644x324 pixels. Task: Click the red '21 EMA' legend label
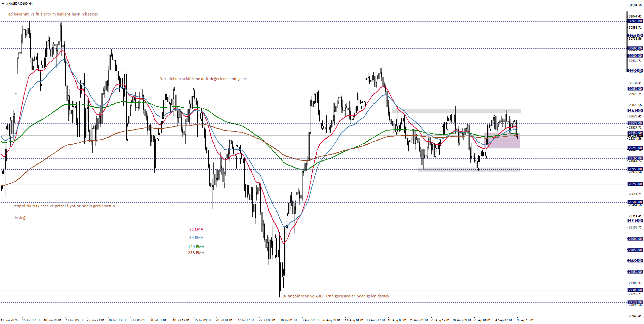(196, 229)
